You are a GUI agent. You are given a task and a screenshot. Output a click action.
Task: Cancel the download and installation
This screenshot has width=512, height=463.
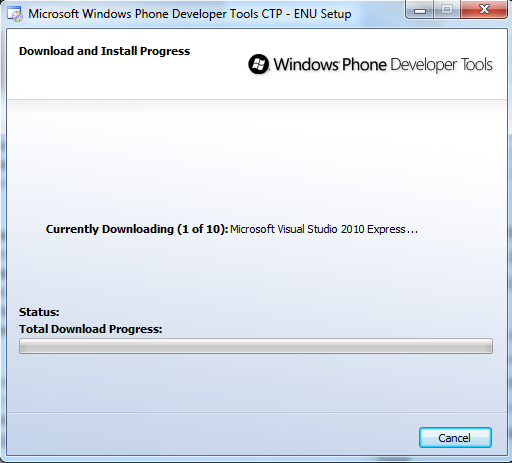click(455, 437)
